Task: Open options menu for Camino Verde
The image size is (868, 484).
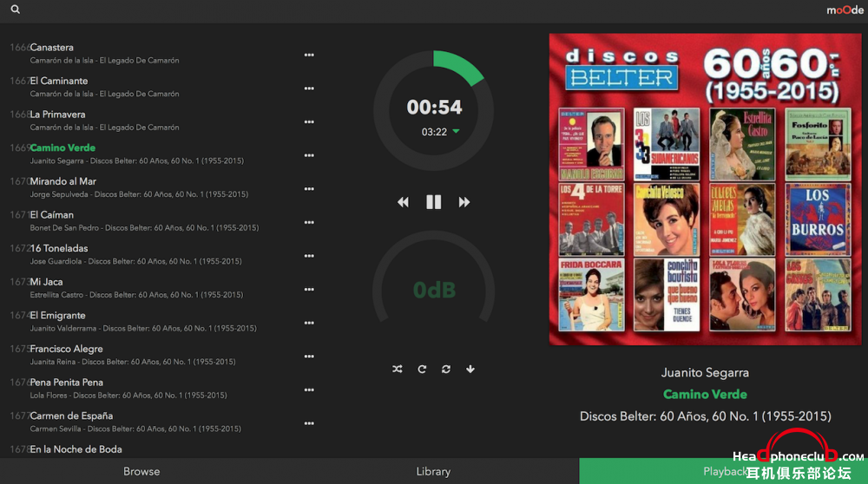Action: 309,155
